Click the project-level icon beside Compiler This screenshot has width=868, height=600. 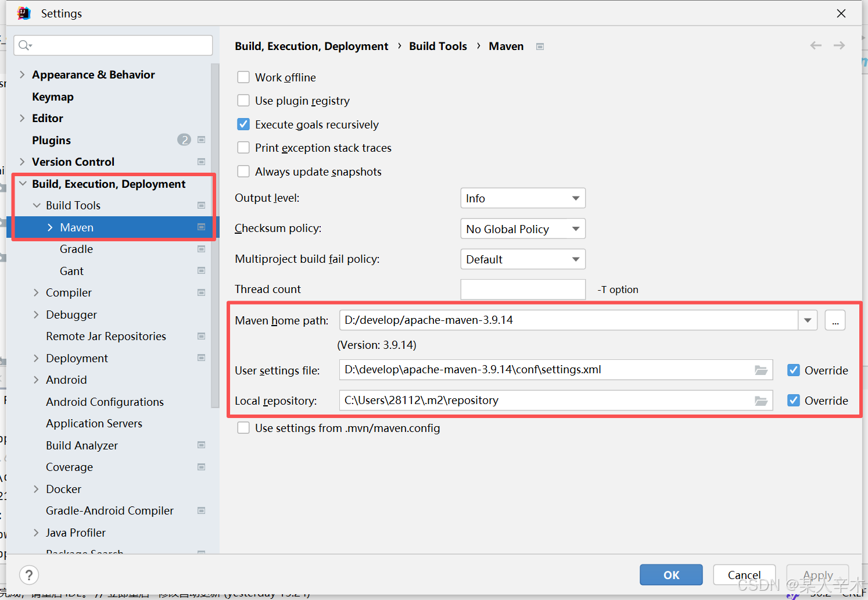[x=202, y=292]
